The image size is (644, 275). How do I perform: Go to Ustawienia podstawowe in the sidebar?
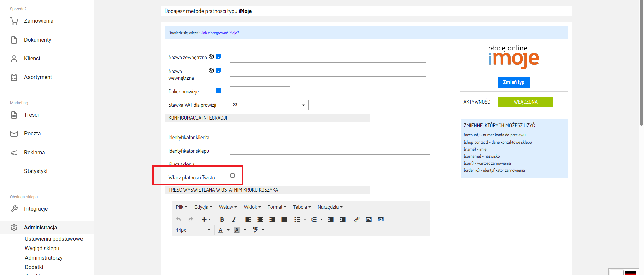(x=54, y=239)
